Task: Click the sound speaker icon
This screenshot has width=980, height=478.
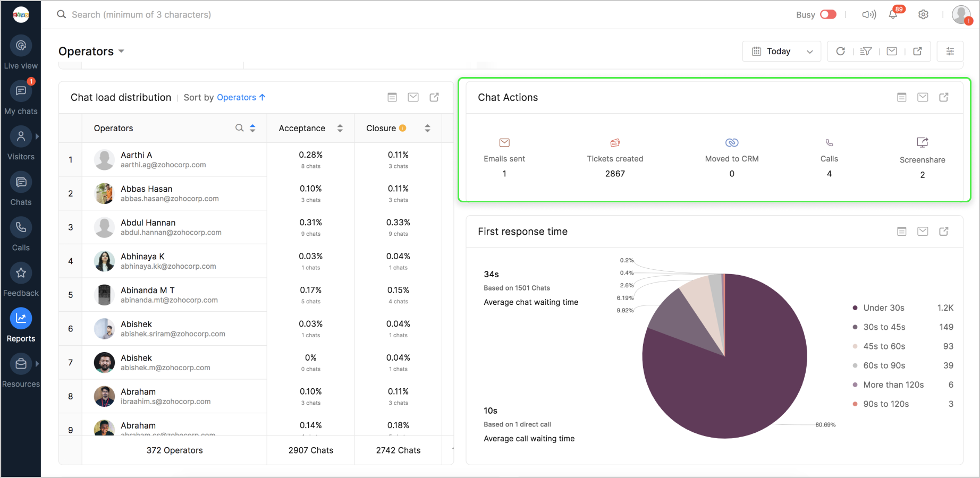Action: coord(868,15)
